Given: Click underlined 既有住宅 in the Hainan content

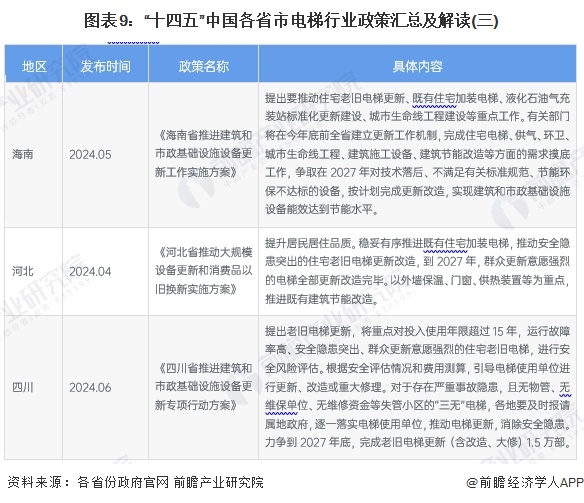Looking at the screenshot, I should pos(434,98).
